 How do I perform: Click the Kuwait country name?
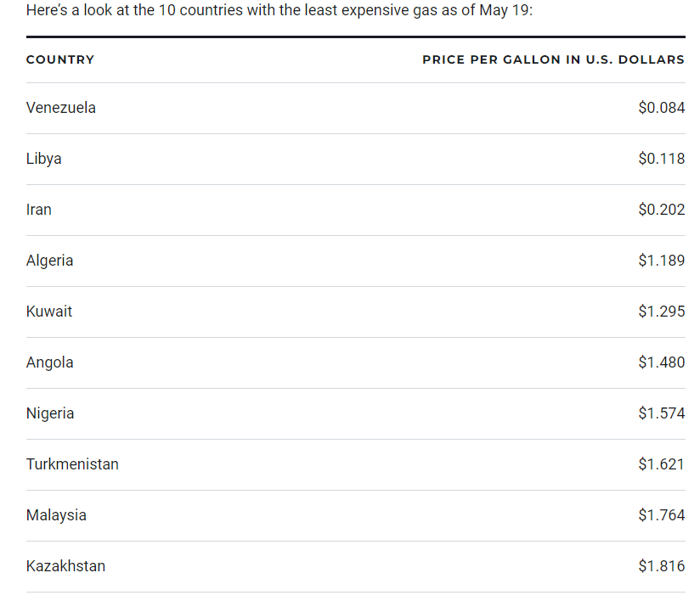tap(49, 312)
